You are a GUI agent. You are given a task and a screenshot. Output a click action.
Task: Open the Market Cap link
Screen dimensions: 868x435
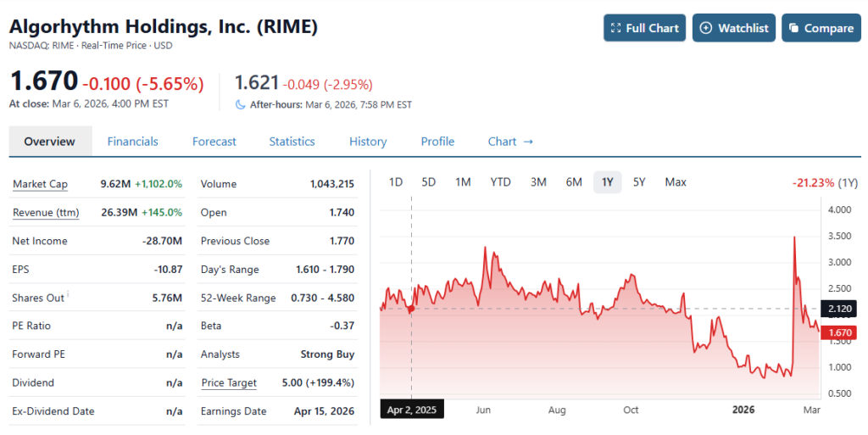coord(40,184)
